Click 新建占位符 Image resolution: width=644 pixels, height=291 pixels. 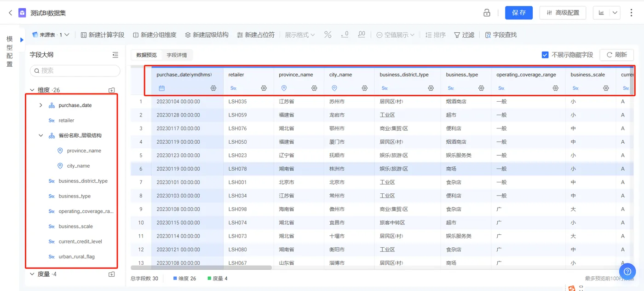tap(256, 35)
